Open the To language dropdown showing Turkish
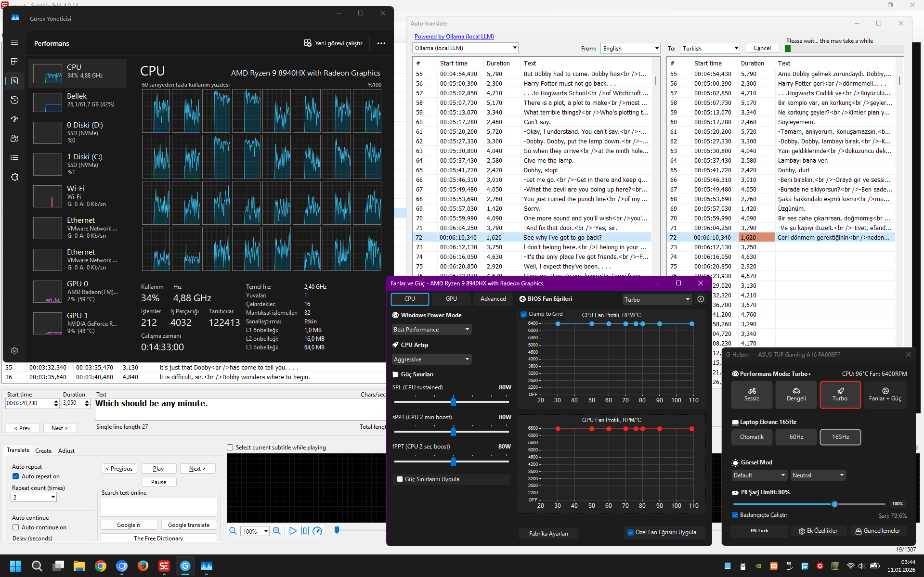Viewport: 924px width, 577px height. coord(710,49)
